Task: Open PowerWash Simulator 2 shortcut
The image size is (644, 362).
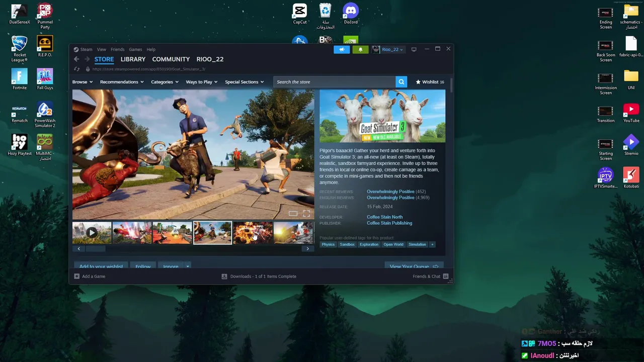Action: (x=45, y=115)
